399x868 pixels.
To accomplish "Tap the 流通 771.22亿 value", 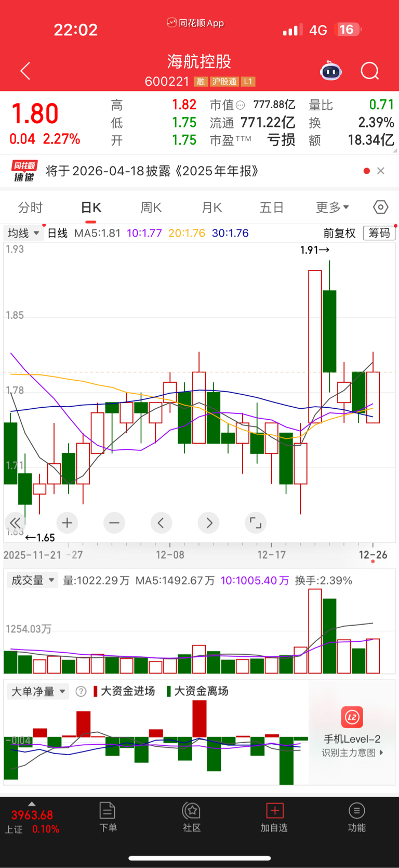I will pos(268,123).
